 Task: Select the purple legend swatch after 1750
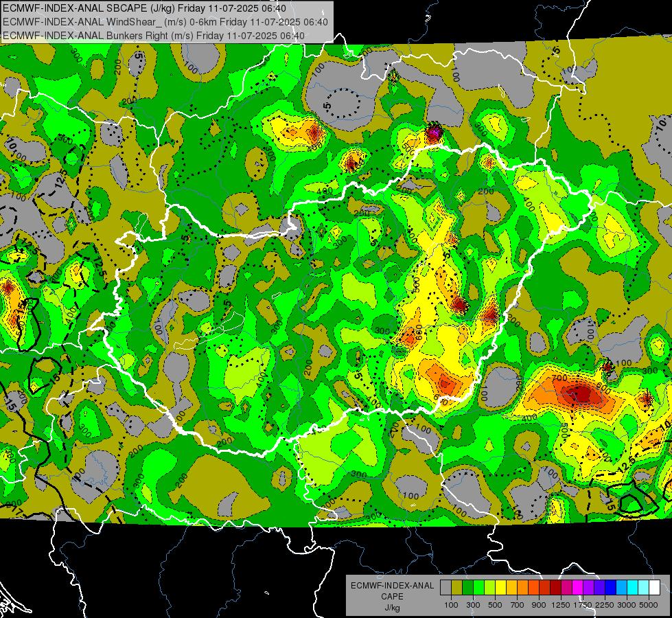pyautogui.click(x=589, y=587)
